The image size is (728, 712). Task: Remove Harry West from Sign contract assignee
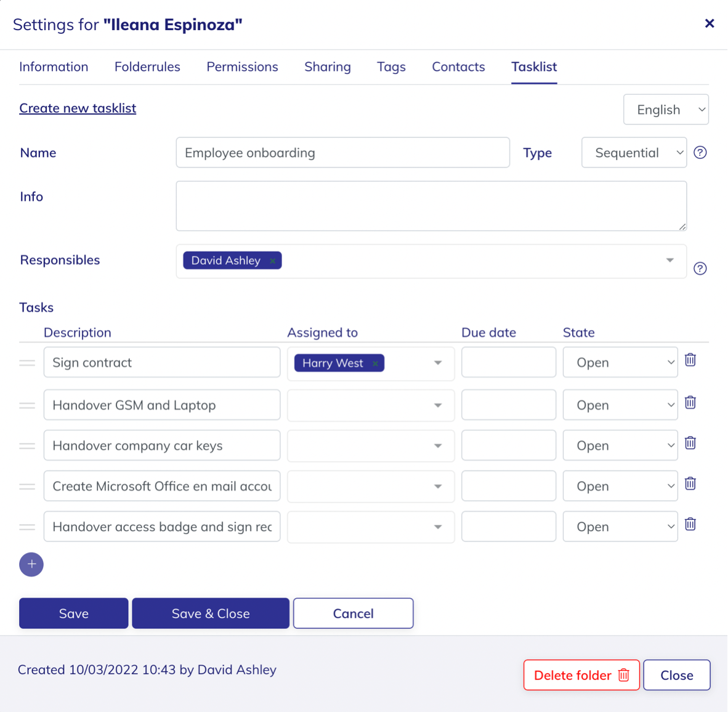pos(375,363)
